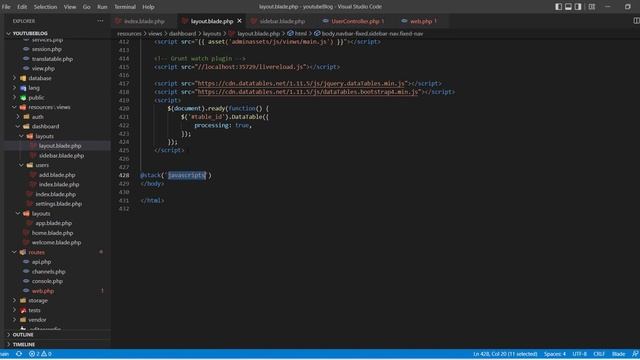Open the Terminal menu
The height and width of the screenshot is (360, 640).
click(x=125, y=7)
